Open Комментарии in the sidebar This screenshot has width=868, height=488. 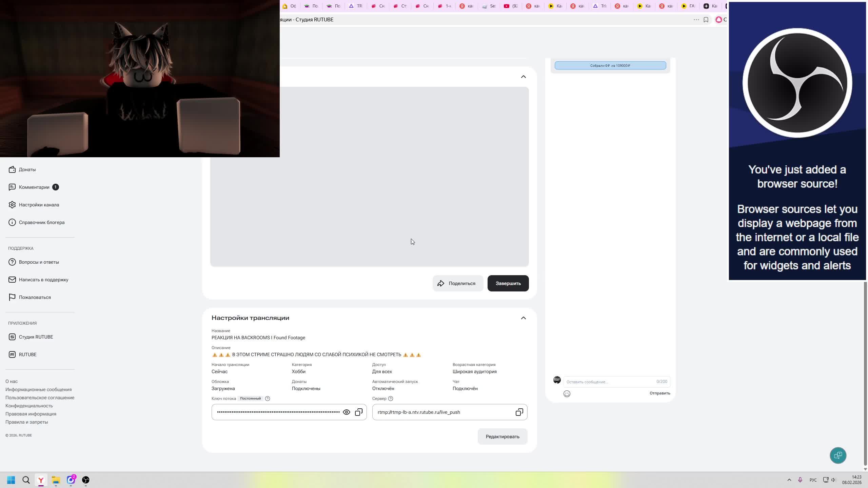(34, 187)
